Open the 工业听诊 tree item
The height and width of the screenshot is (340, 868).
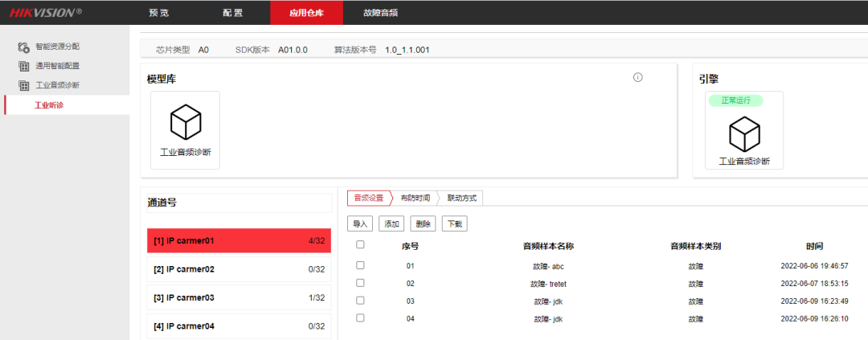(x=49, y=105)
